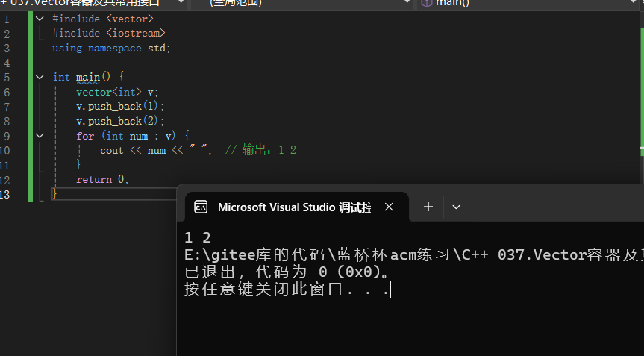644x356 pixels.
Task: Click the console file path line
Action: click(414, 255)
